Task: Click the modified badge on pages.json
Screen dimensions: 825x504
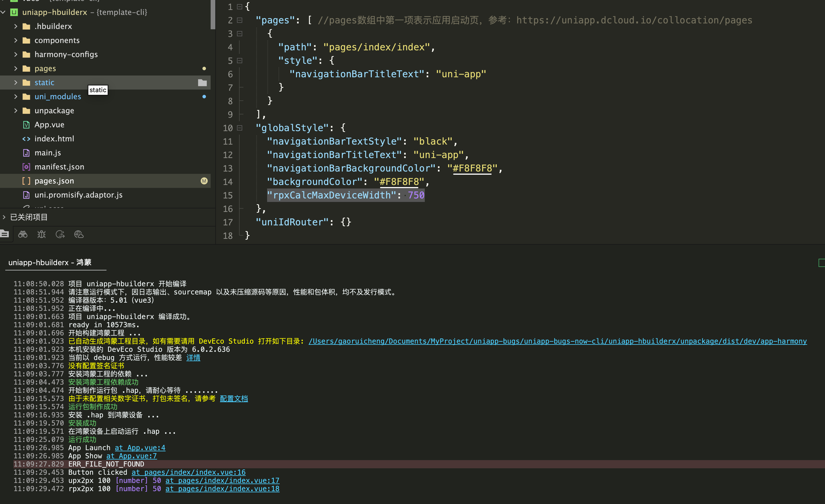Action: click(x=204, y=181)
